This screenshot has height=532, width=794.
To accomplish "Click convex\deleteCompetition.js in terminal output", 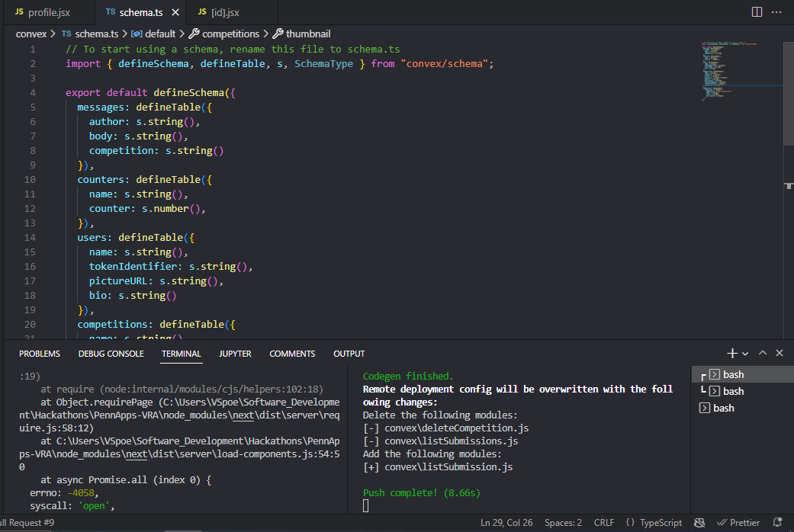I will 456,428.
